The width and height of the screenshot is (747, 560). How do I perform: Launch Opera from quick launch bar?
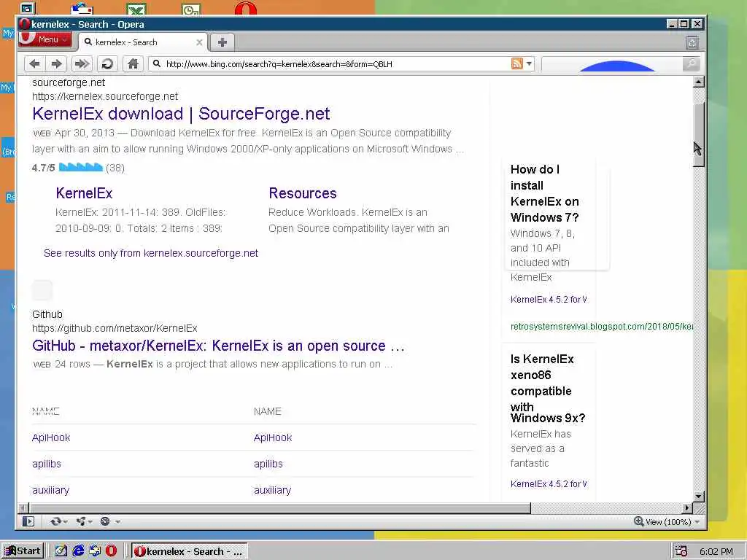111,551
